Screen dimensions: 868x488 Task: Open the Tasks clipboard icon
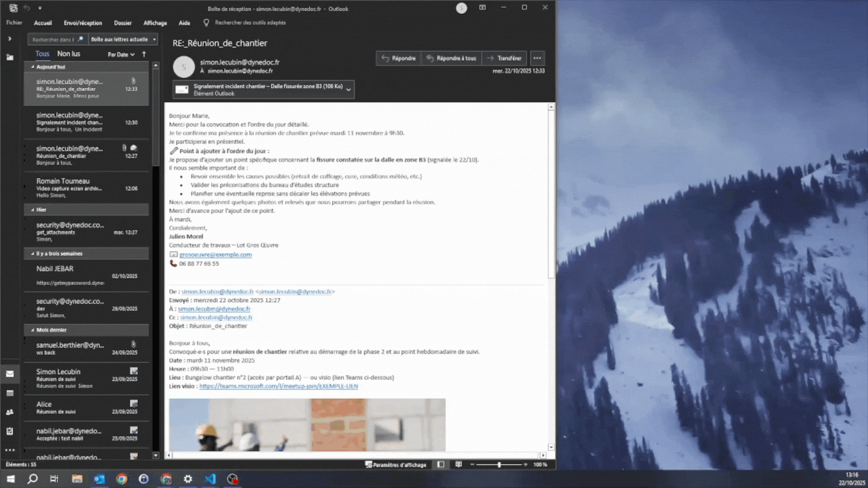click(10, 431)
